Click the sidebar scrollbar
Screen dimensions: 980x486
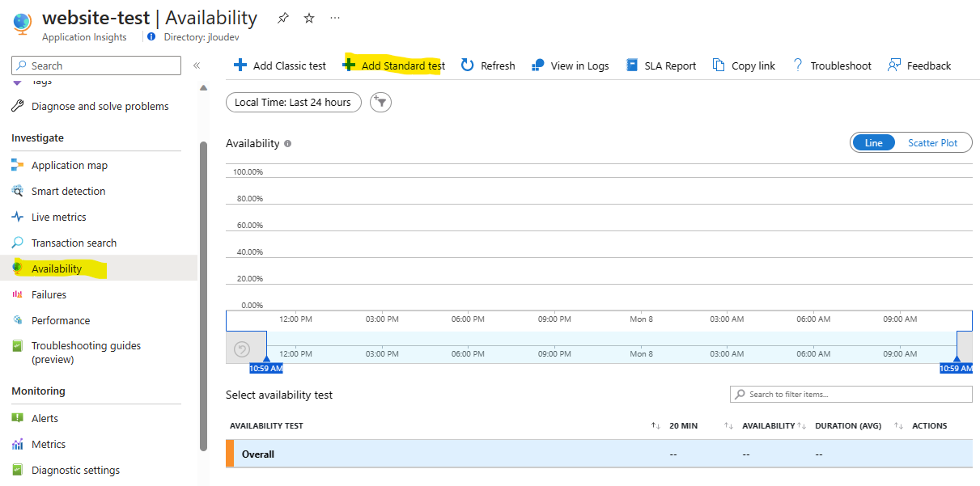[x=204, y=295]
